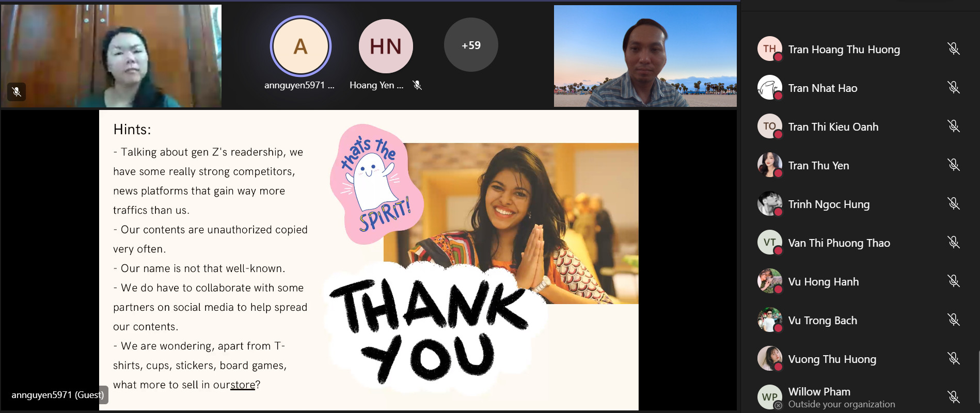Select participant name Tran Thi Kieu Oanh
Screen dimensions: 980x413
coord(833,127)
